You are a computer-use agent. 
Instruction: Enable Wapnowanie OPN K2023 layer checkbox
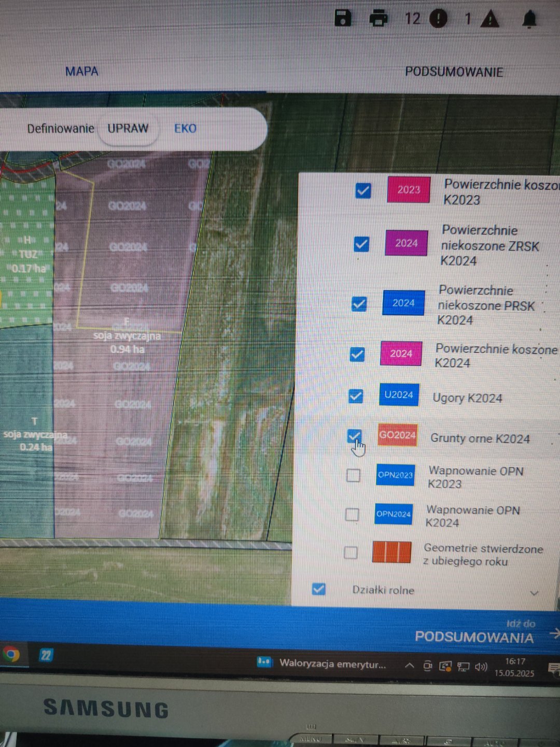tap(353, 475)
